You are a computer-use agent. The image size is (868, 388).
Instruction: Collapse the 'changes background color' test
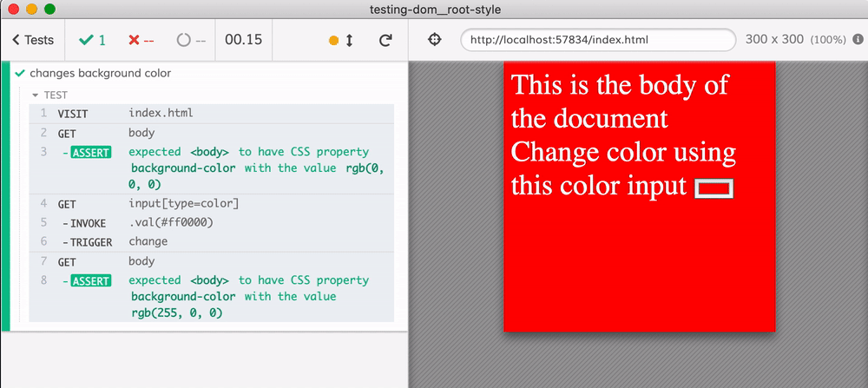pyautogui.click(x=100, y=74)
